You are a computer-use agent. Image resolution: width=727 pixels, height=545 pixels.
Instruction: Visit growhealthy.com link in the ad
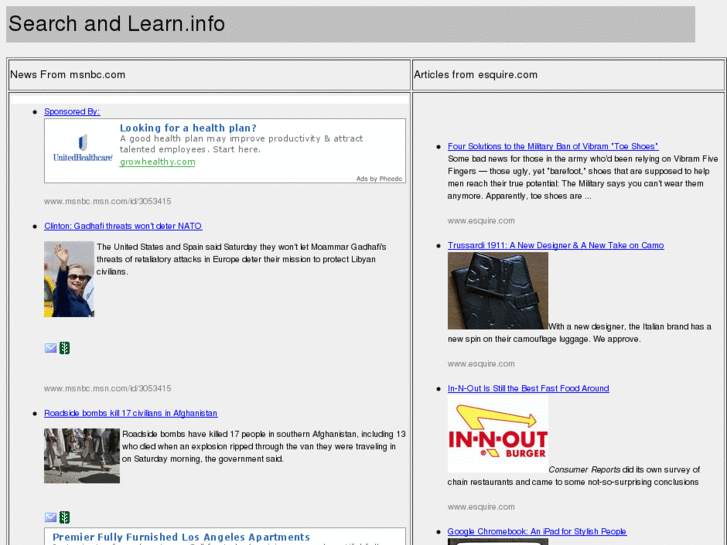tap(157, 162)
